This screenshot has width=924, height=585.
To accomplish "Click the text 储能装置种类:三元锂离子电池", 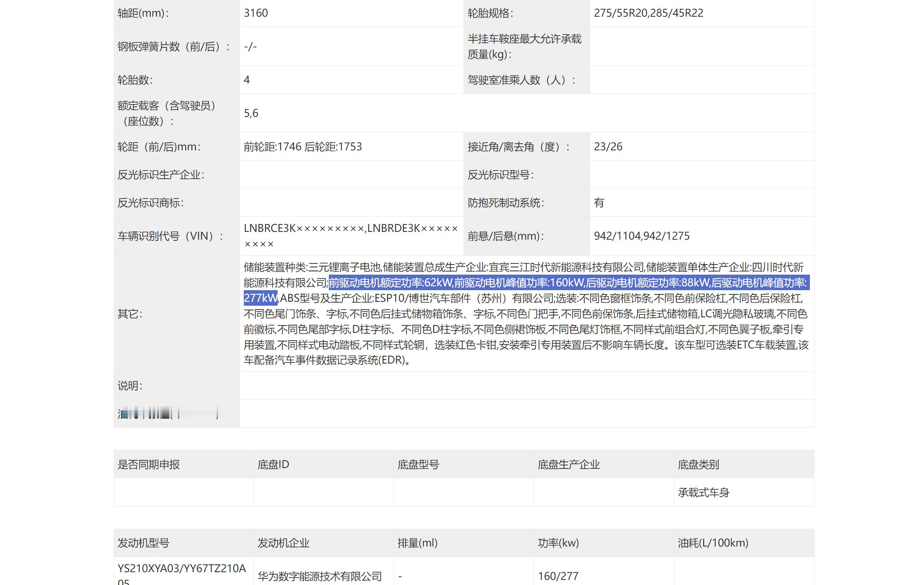I will coord(312,267).
